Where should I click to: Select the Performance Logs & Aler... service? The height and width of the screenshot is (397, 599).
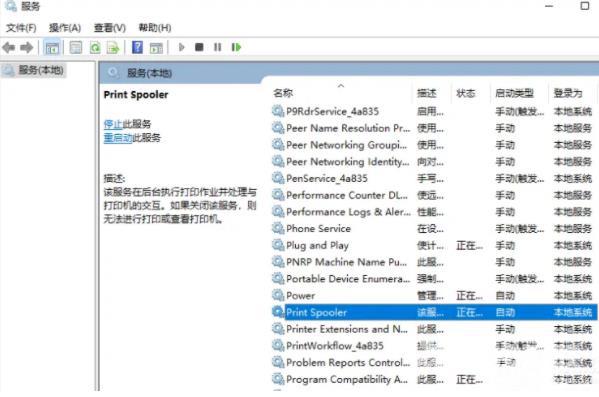(x=434, y=212)
